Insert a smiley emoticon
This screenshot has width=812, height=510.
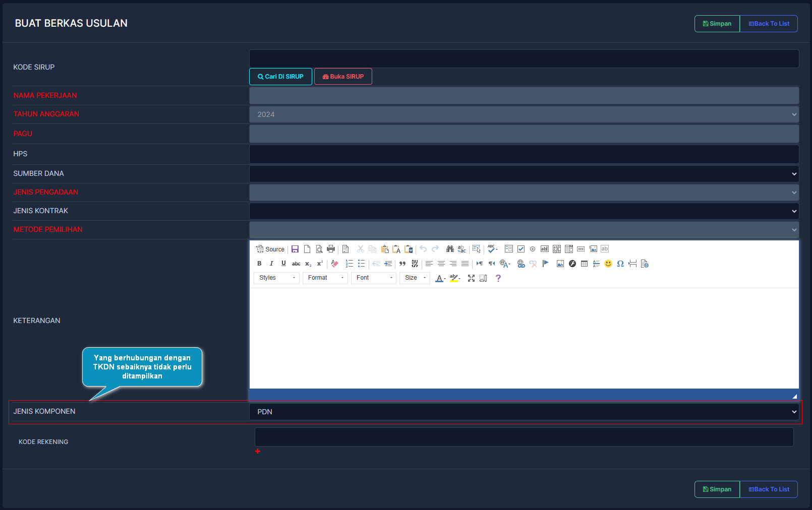tap(608, 264)
